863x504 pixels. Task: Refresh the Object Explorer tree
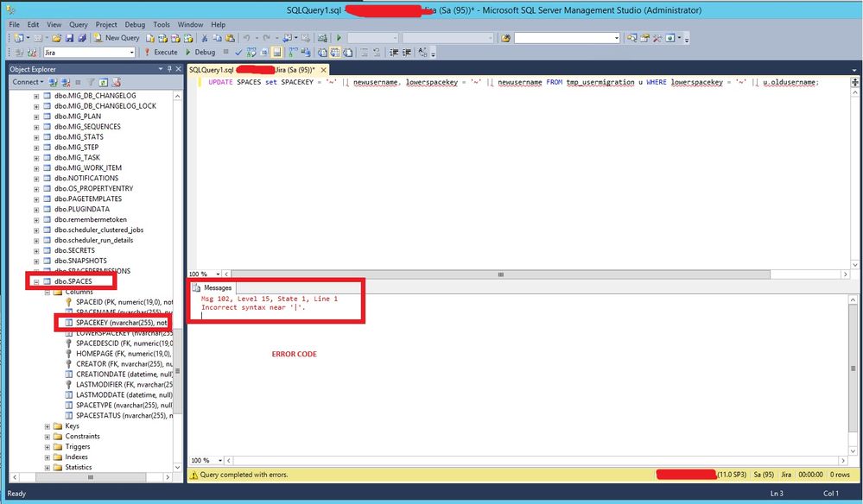[103, 83]
